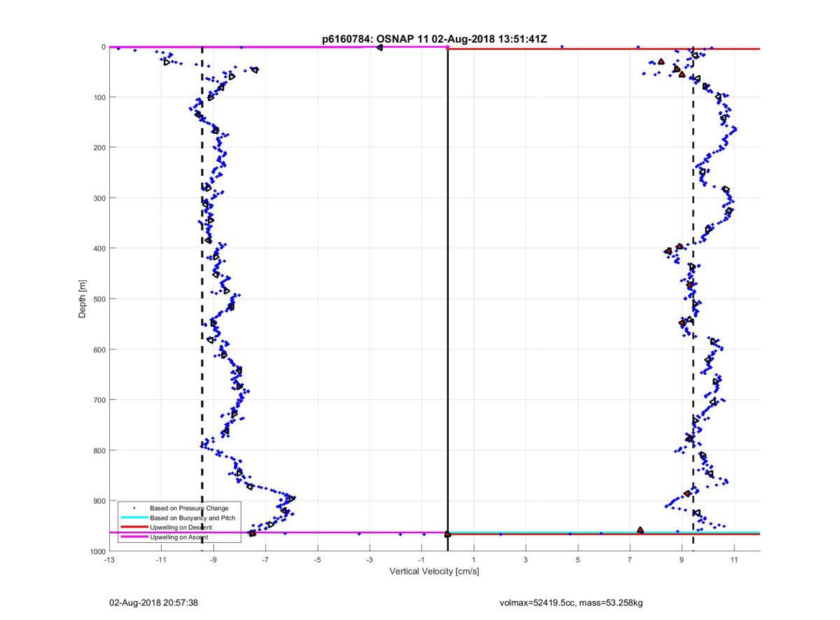The height and width of the screenshot is (620, 840).
Task: Click the Based on Buoyancy and Pitch legend entry
Action: coord(192,518)
